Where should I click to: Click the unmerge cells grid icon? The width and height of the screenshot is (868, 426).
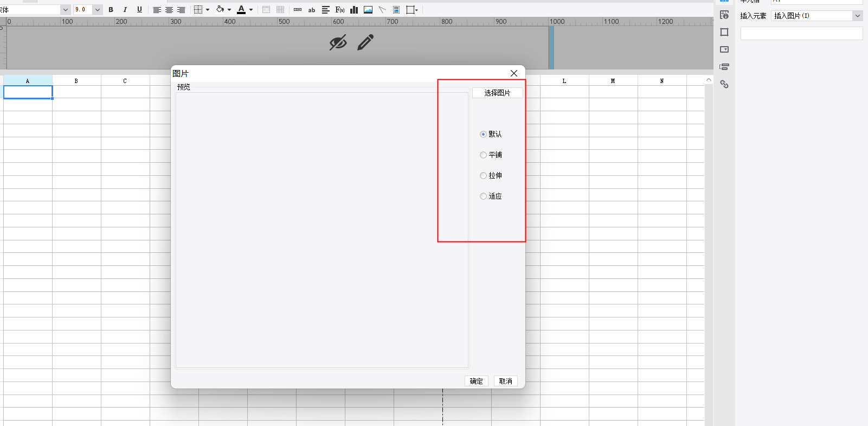[280, 10]
